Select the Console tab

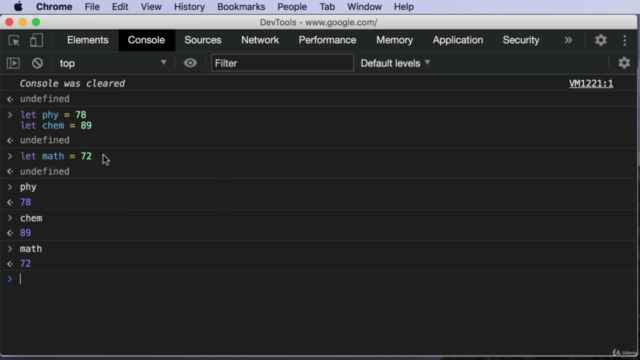tap(146, 40)
